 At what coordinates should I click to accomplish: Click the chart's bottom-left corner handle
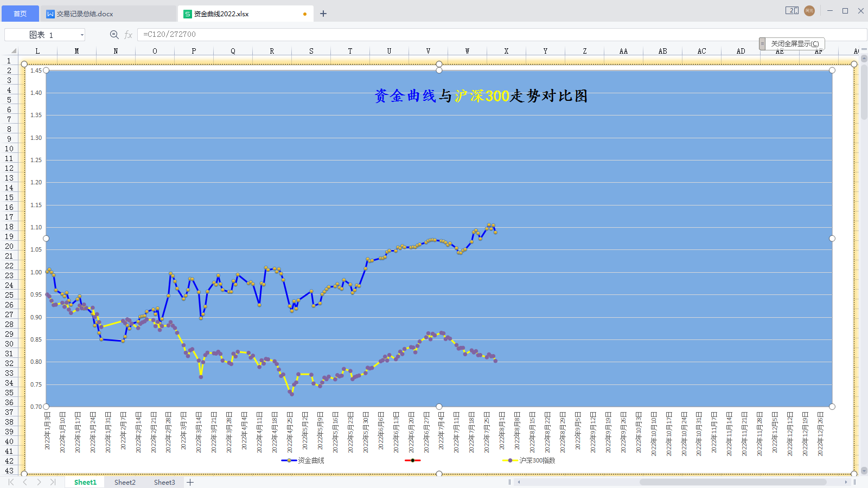[x=24, y=474]
